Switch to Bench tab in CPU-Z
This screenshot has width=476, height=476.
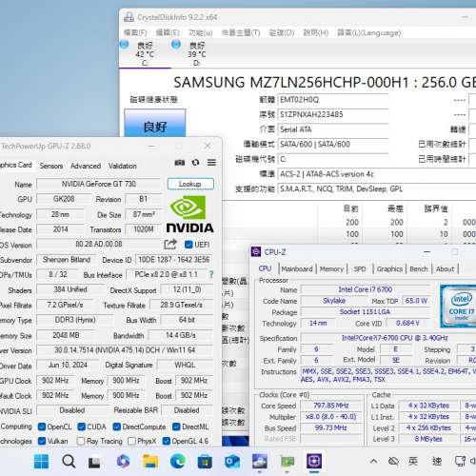click(419, 269)
